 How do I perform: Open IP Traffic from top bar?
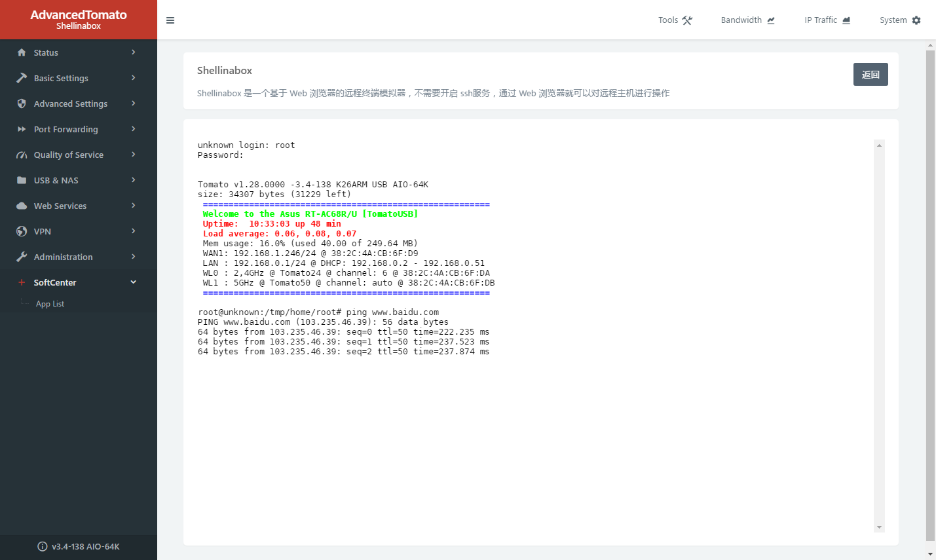pyautogui.click(x=827, y=20)
